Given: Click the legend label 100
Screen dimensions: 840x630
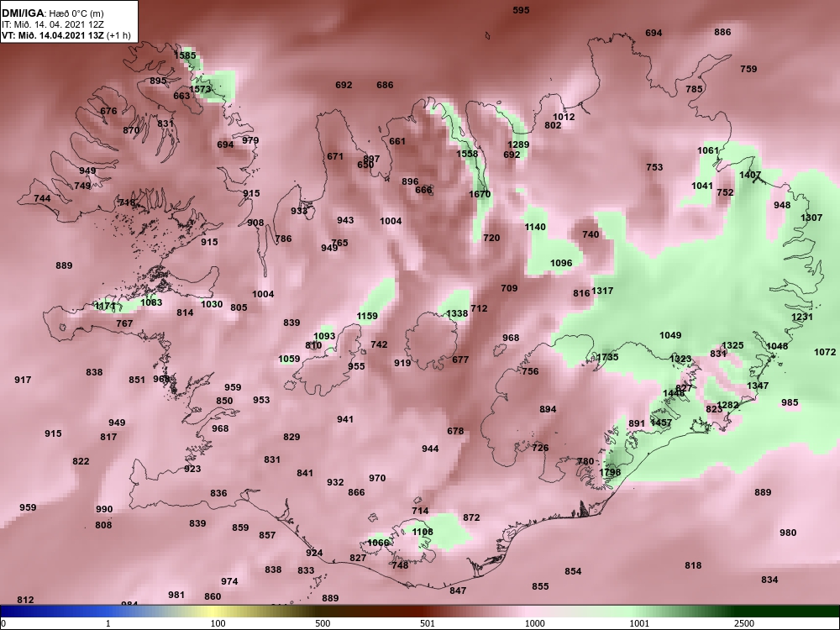Looking at the screenshot, I should coord(218,623).
